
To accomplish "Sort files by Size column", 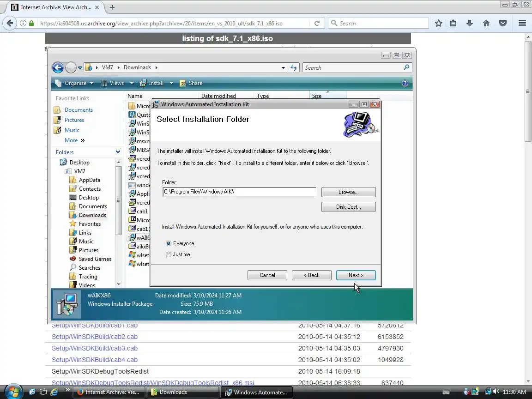I will 316,96.
